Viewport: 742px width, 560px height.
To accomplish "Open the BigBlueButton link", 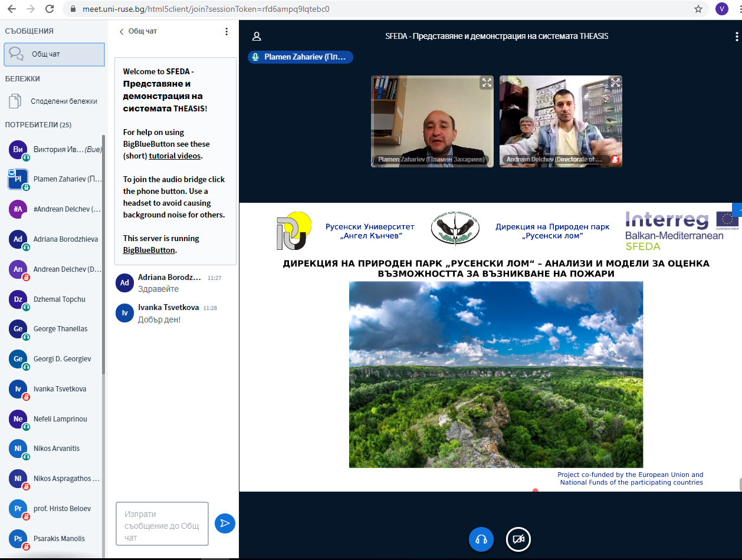I will coord(149,250).
